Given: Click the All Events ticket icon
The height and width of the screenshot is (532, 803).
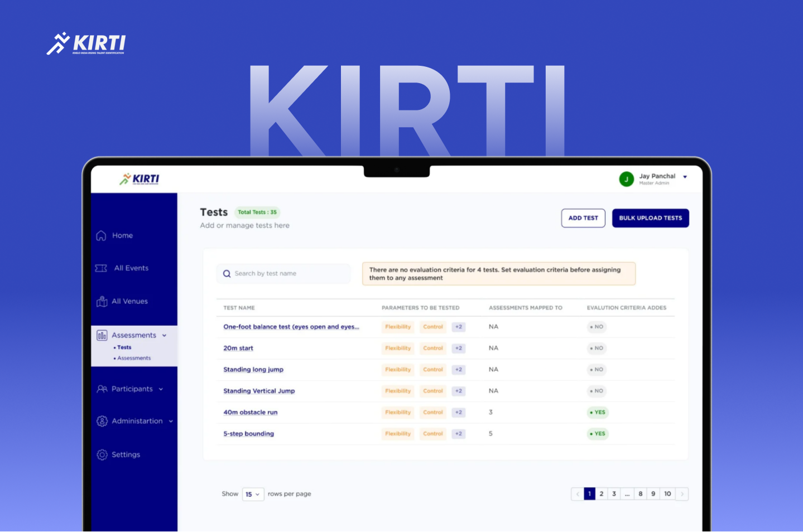Looking at the screenshot, I should click(101, 268).
